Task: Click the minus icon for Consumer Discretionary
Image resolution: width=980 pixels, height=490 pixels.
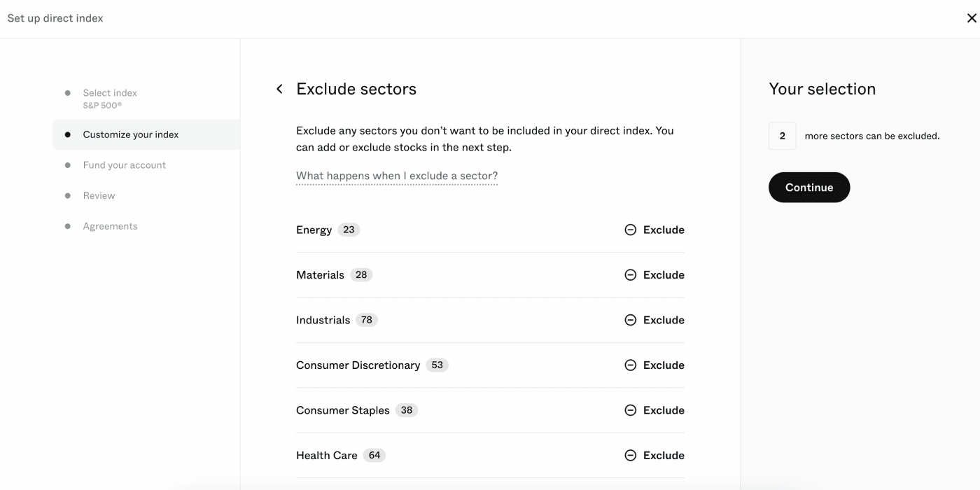Action: [630, 365]
